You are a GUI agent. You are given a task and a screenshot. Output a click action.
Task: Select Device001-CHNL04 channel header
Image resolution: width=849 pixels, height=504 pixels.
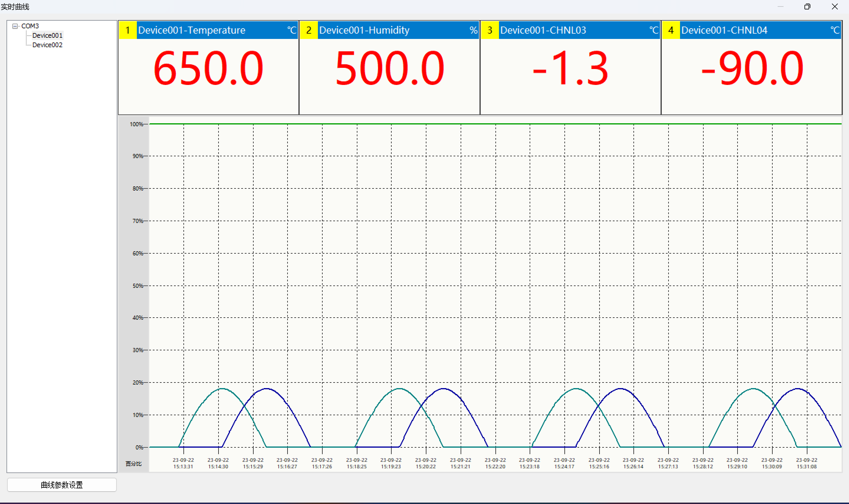coord(724,30)
